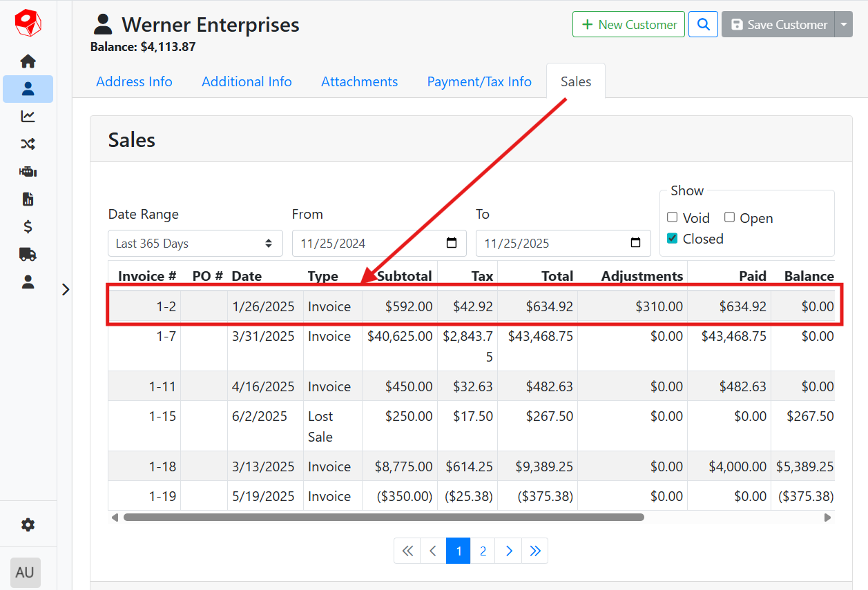This screenshot has height=590, width=868.
Task: Open the settings gear icon
Action: click(x=28, y=525)
